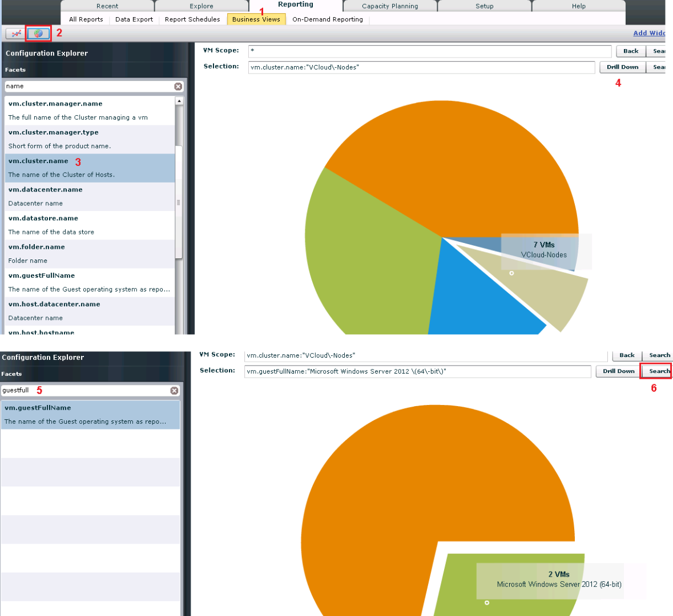Select vm.cluster.name facet

click(x=90, y=168)
